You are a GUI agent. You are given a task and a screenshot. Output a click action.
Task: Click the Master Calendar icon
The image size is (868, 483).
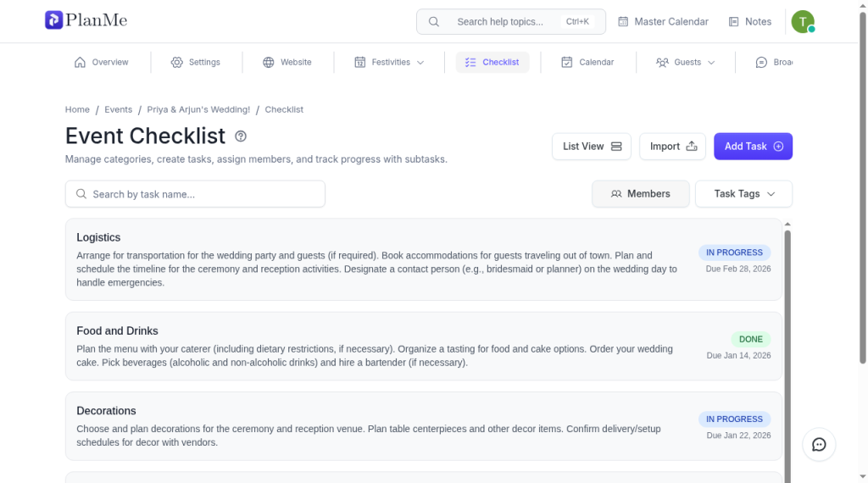coord(623,21)
